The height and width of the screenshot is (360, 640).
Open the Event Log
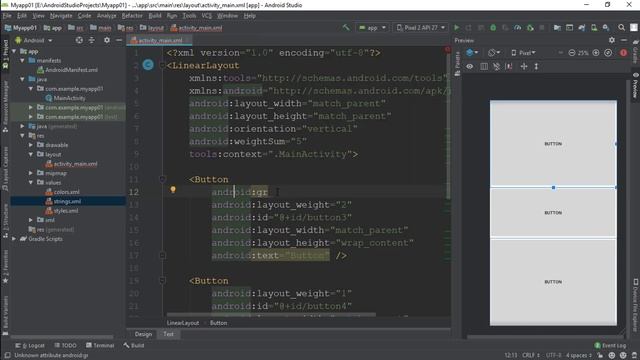[x=610, y=345]
